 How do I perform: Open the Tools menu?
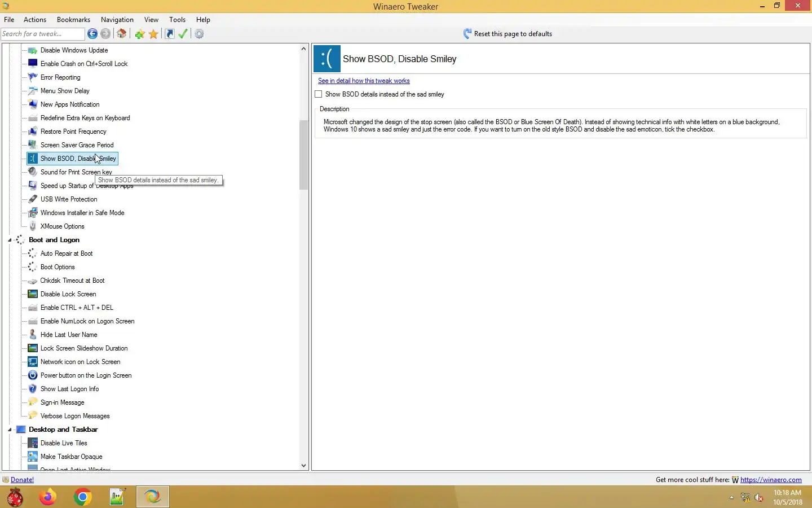(x=177, y=19)
